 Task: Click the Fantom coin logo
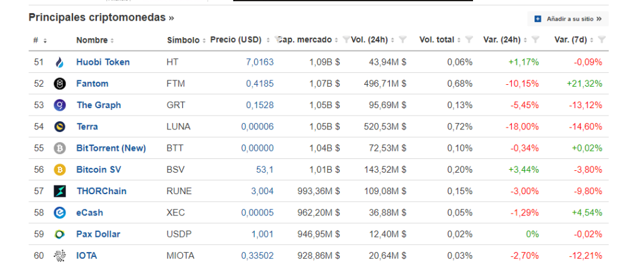click(x=60, y=84)
